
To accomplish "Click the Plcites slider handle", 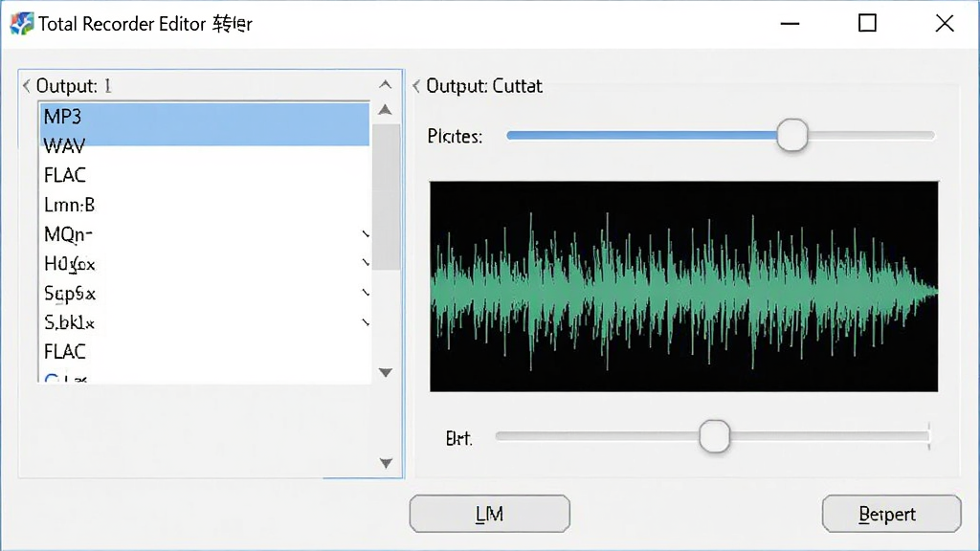I will point(791,136).
